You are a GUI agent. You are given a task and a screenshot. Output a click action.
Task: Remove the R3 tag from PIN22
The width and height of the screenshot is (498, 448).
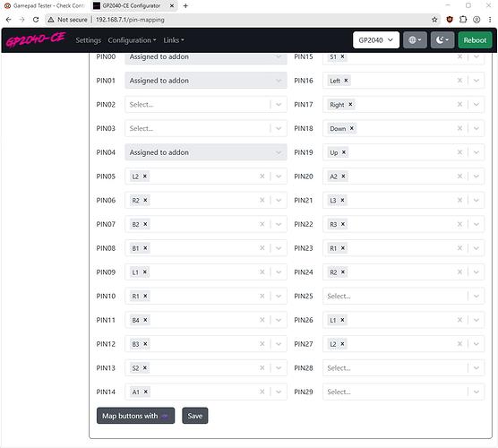point(343,224)
